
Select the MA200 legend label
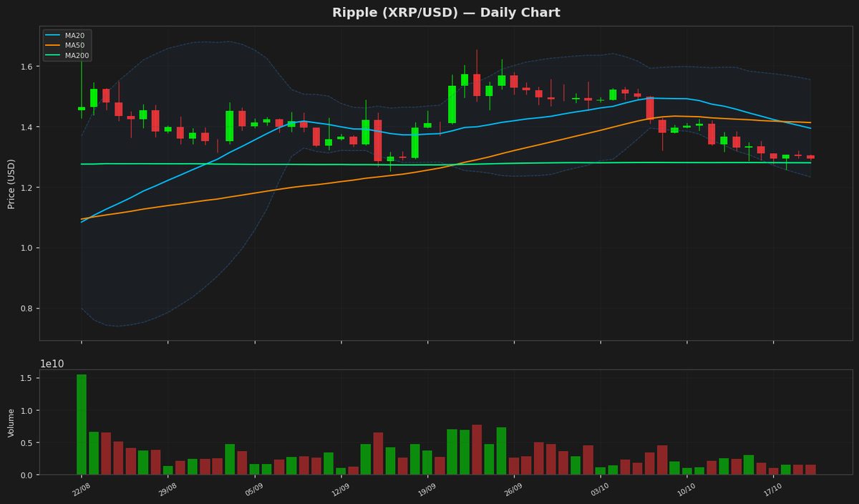(x=75, y=55)
